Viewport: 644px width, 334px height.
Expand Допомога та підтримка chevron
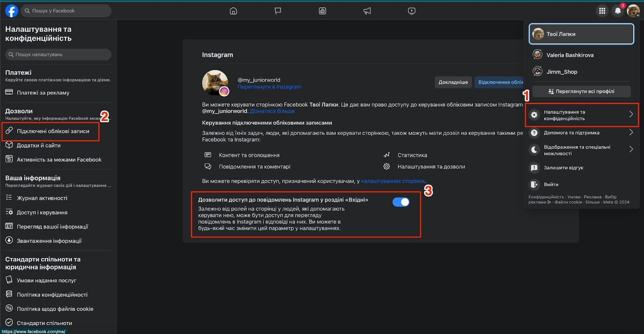(631, 132)
